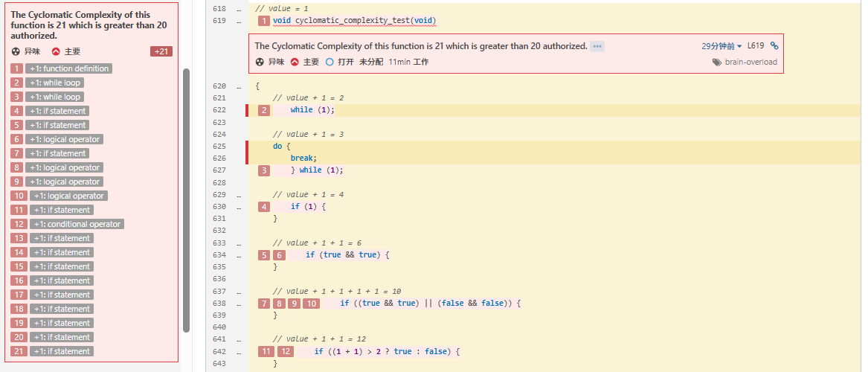Select location marker 5 on line 634

264,254
